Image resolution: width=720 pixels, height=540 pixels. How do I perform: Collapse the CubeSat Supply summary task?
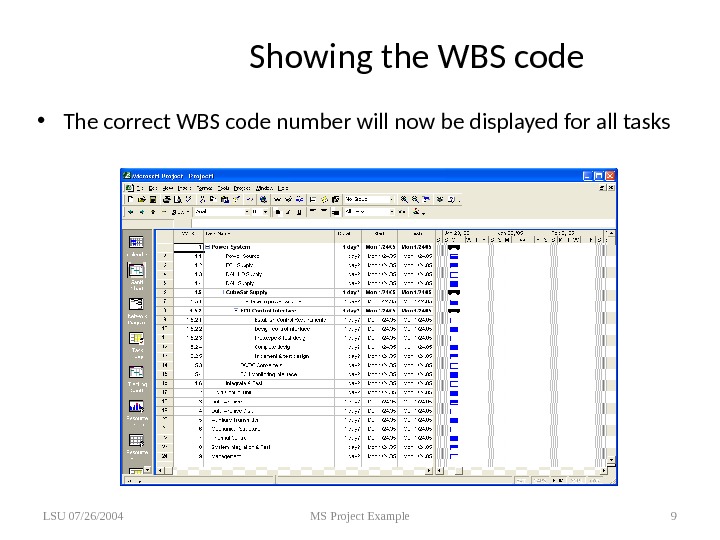click(x=224, y=292)
